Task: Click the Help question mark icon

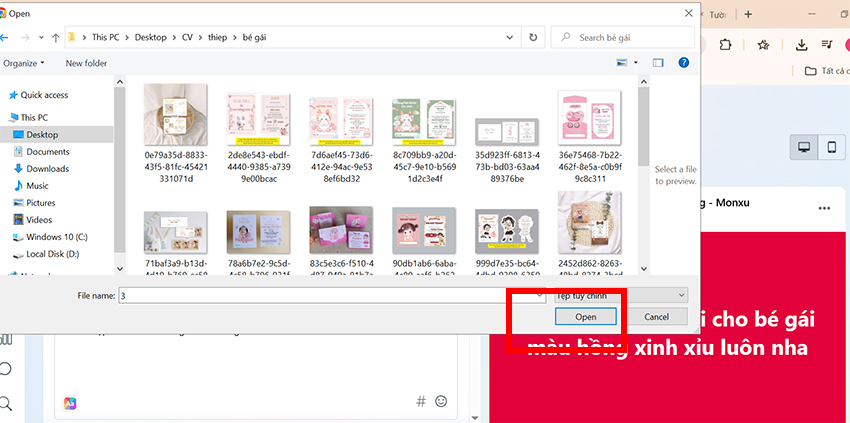Action: 684,62
